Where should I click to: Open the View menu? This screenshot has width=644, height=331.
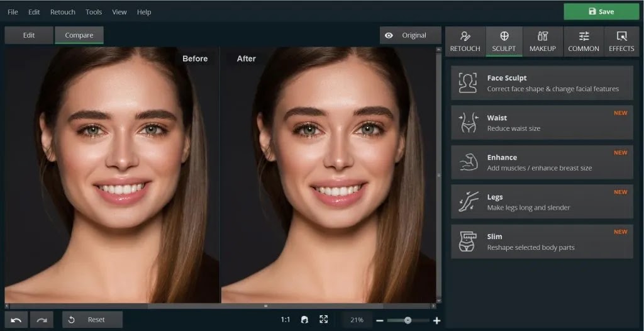(x=119, y=12)
